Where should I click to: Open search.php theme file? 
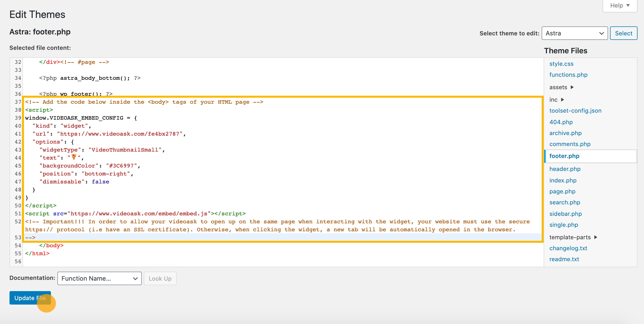(565, 203)
